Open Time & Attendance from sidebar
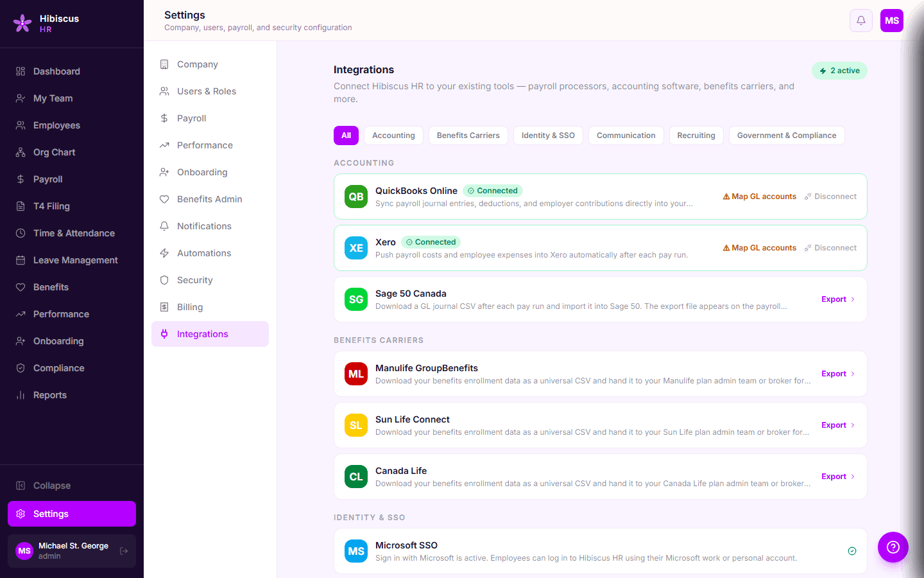The image size is (924, 578). pos(74,232)
